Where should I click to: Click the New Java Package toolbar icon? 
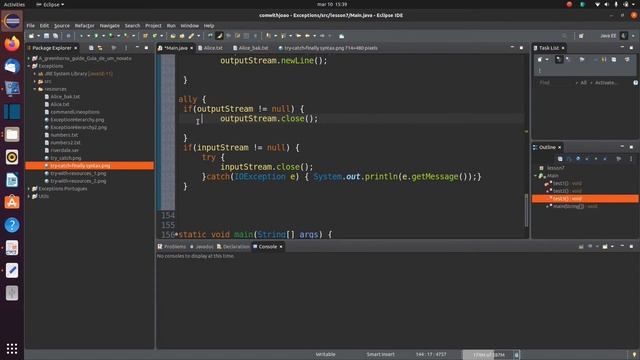145,36
